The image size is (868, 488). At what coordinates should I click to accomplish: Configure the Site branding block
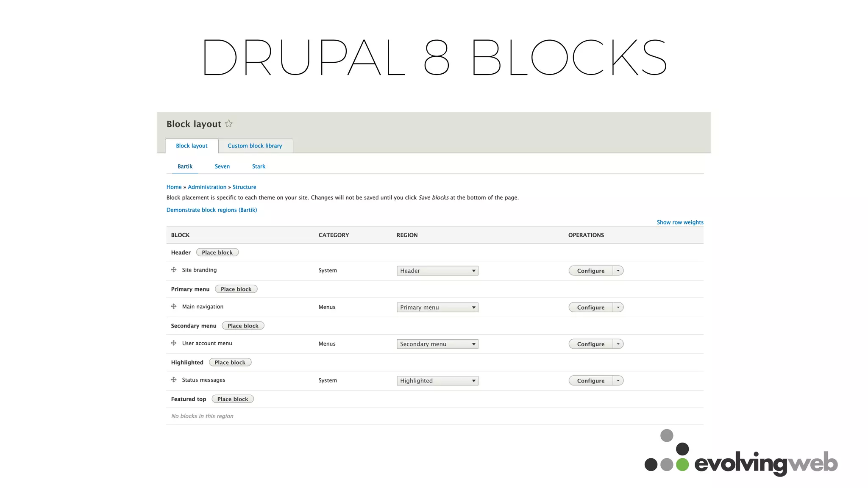591,271
